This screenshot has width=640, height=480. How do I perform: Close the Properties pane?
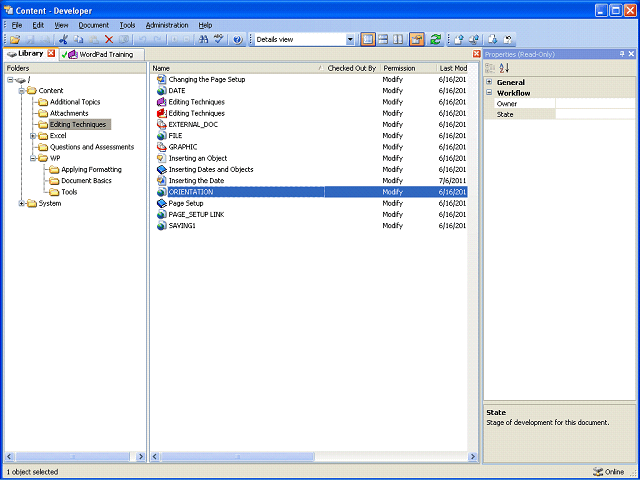point(631,54)
